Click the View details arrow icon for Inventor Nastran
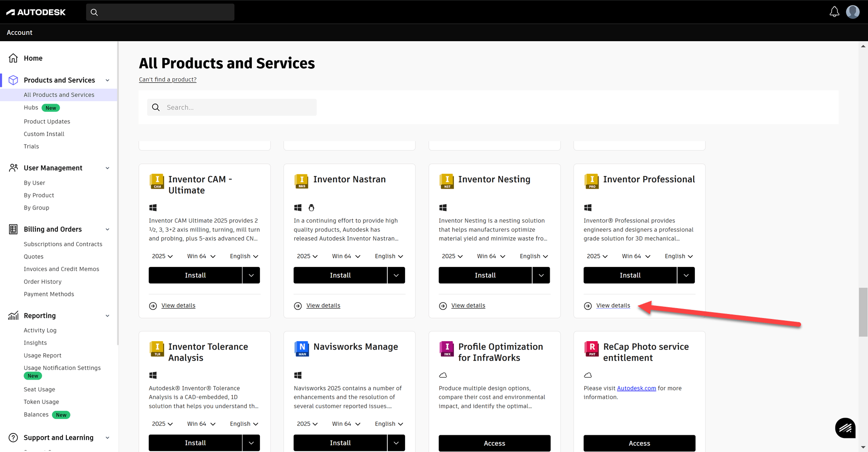Screen dimensions: 868x452 pyautogui.click(x=298, y=306)
